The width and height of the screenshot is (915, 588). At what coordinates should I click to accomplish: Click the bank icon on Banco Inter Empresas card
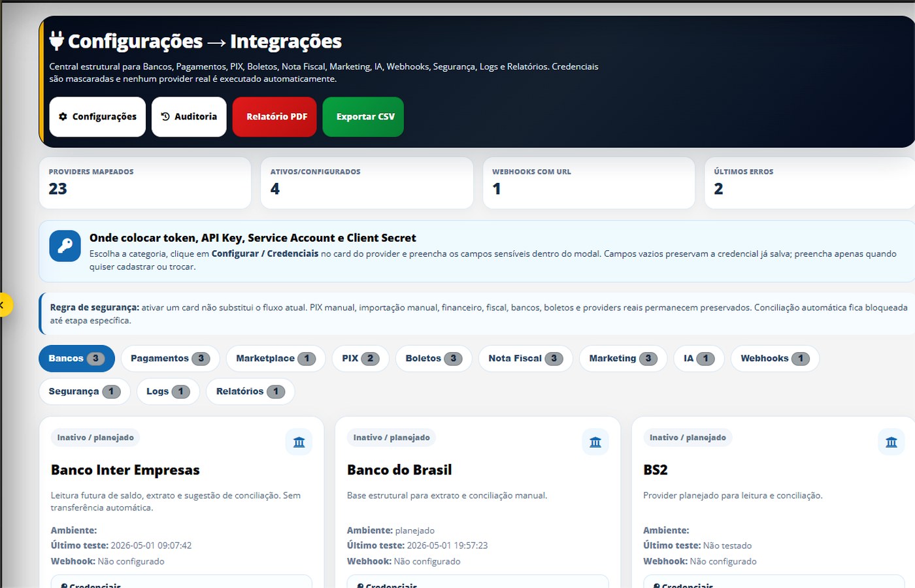[x=299, y=442]
